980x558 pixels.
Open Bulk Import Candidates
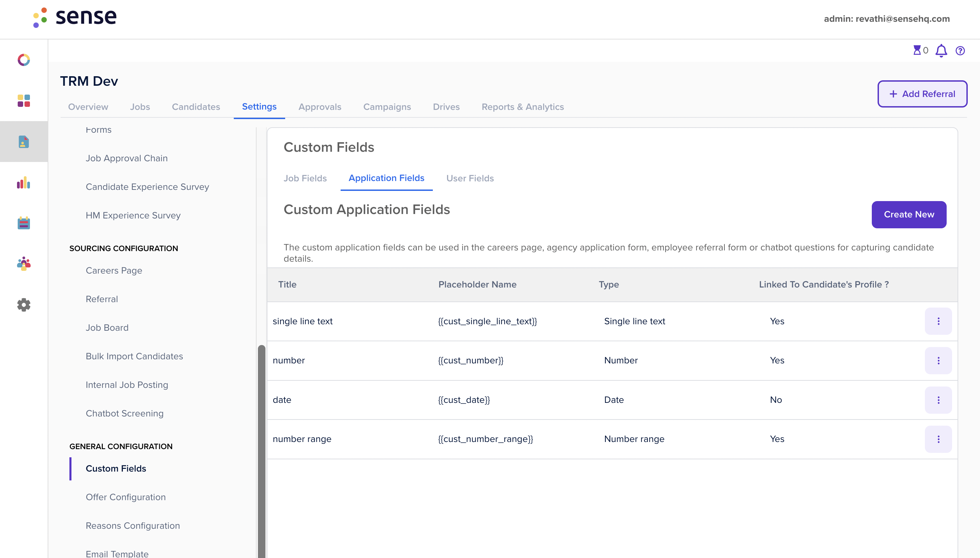coord(134,357)
